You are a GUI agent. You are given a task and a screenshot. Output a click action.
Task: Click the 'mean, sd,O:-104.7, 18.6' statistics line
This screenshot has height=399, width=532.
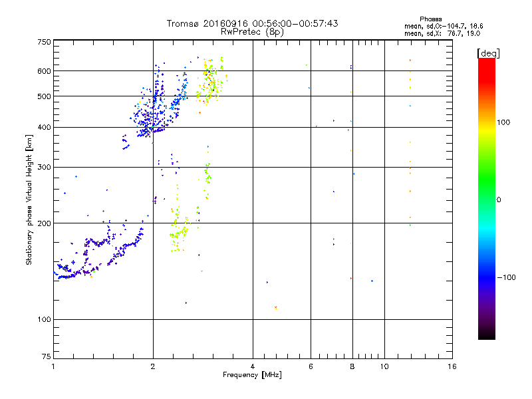coord(444,26)
